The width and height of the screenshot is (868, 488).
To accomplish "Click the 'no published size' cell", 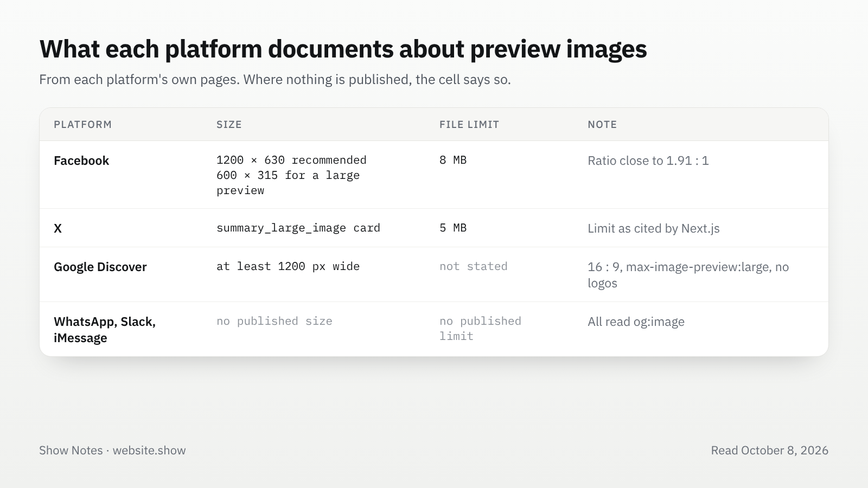I will 275,321.
